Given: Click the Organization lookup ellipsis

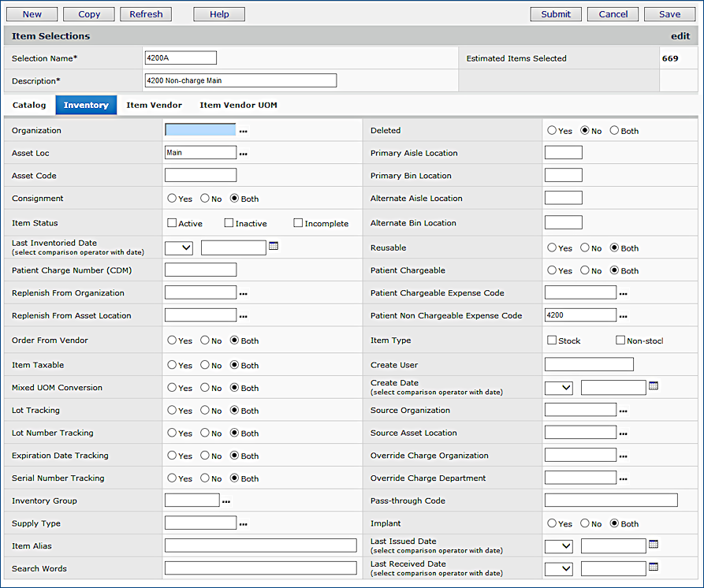Looking at the screenshot, I should [244, 131].
